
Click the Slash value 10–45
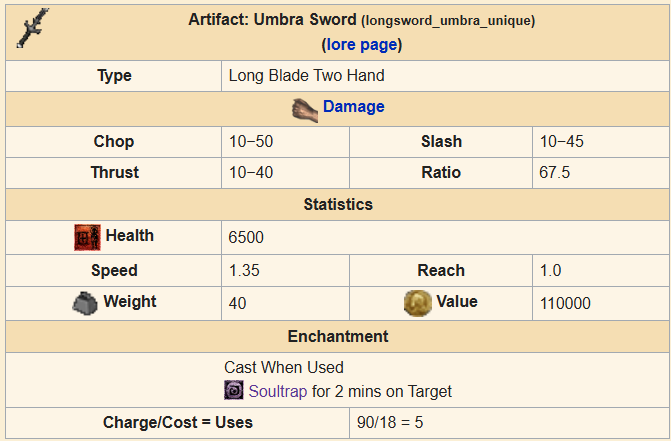pos(561,142)
